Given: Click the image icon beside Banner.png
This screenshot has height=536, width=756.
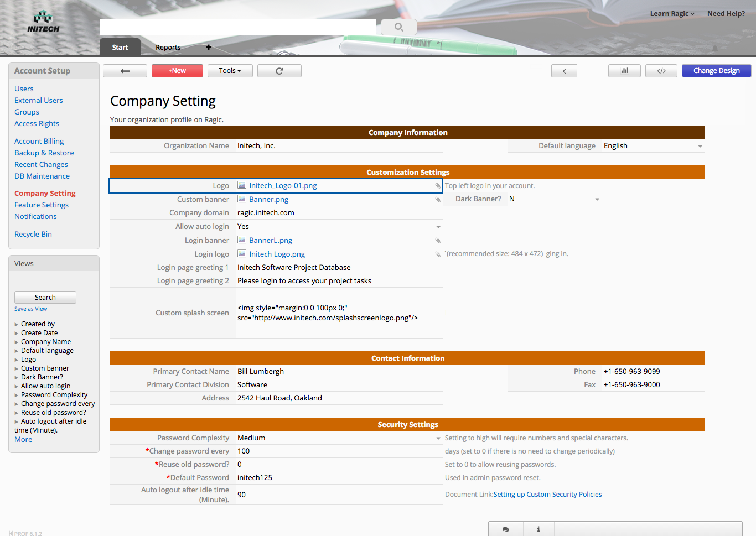Looking at the screenshot, I should 242,199.
